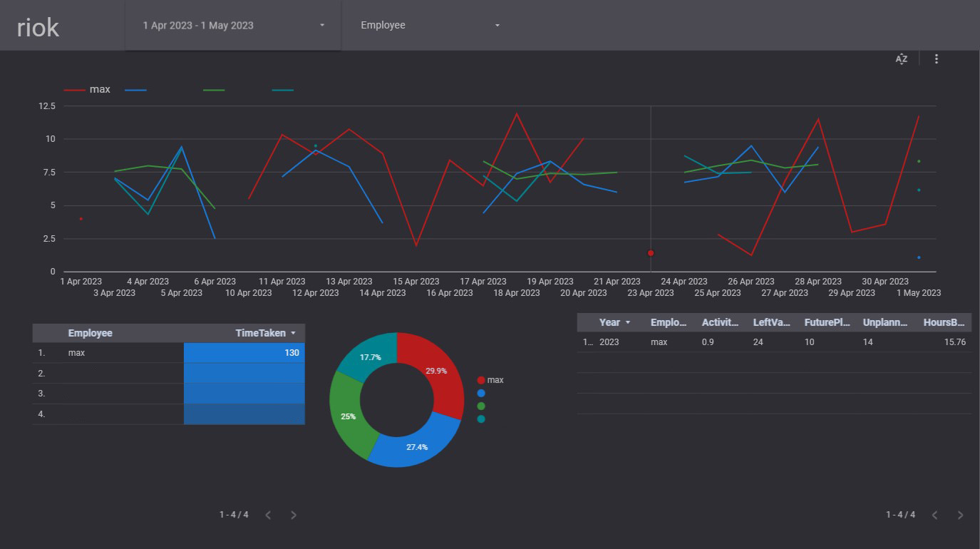980x549 pixels.
Task: Go to next page in Employee table
Action: click(x=294, y=515)
